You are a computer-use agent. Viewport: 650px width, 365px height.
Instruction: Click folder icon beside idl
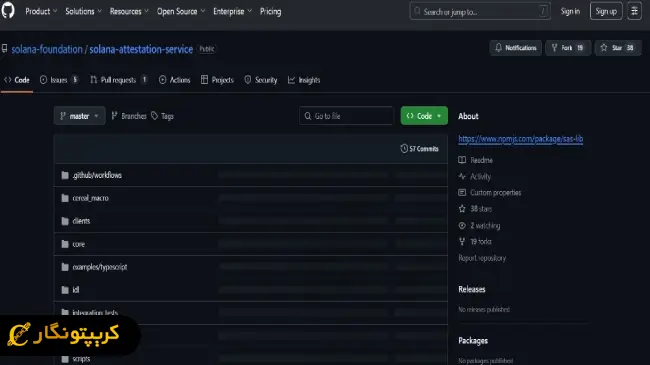(x=65, y=290)
